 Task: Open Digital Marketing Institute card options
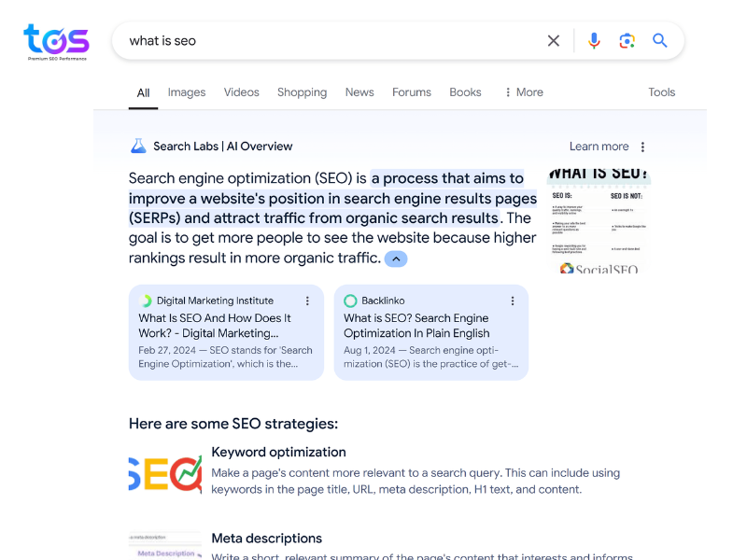pyautogui.click(x=307, y=301)
